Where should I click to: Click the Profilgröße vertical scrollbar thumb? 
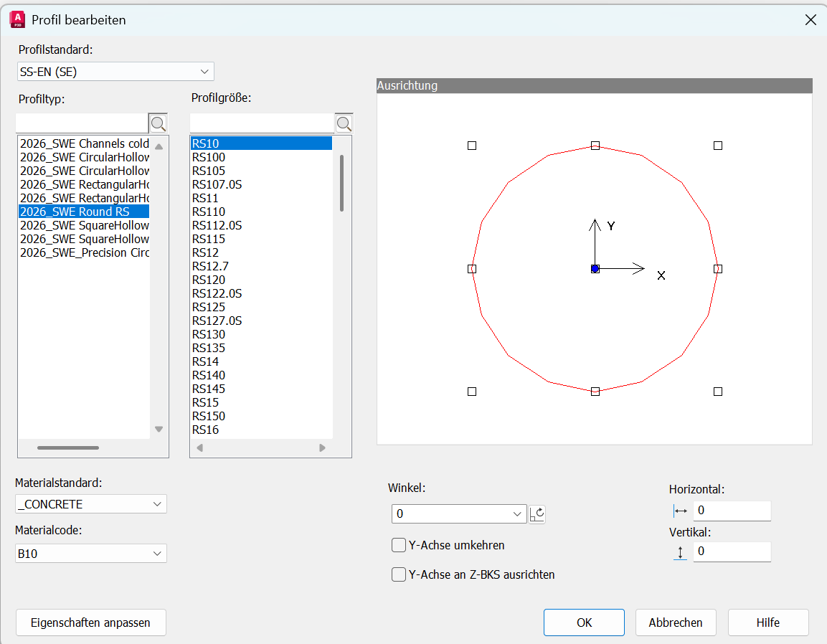point(341,183)
